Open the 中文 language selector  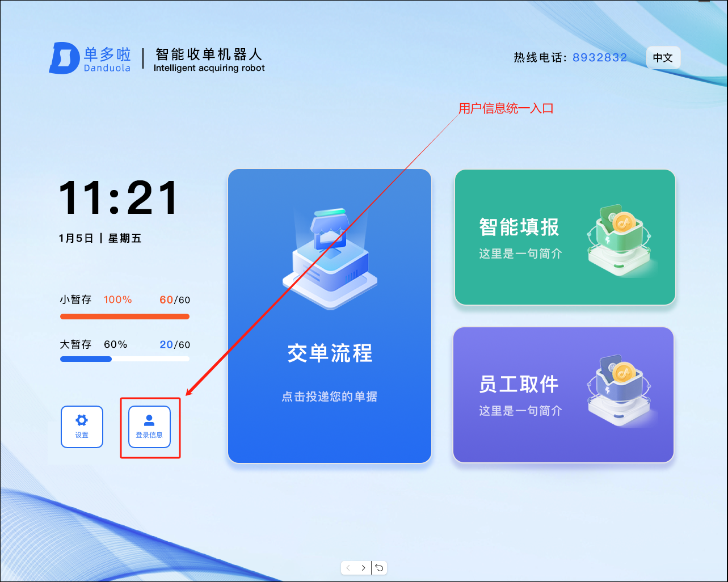point(663,58)
